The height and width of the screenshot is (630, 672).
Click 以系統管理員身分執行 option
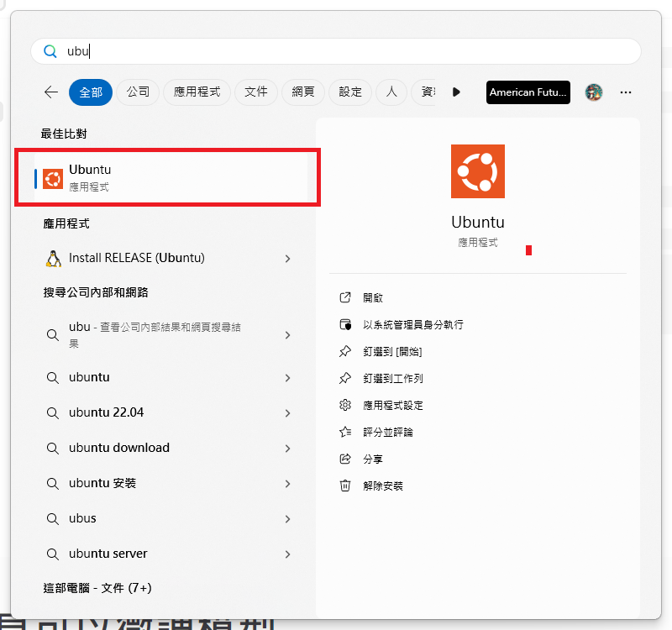[x=412, y=324]
